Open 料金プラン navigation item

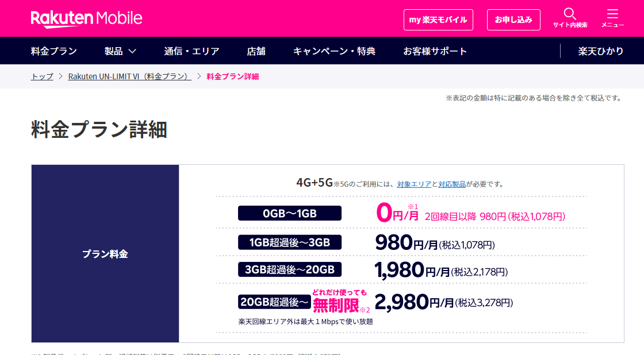pyautogui.click(x=54, y=51)
